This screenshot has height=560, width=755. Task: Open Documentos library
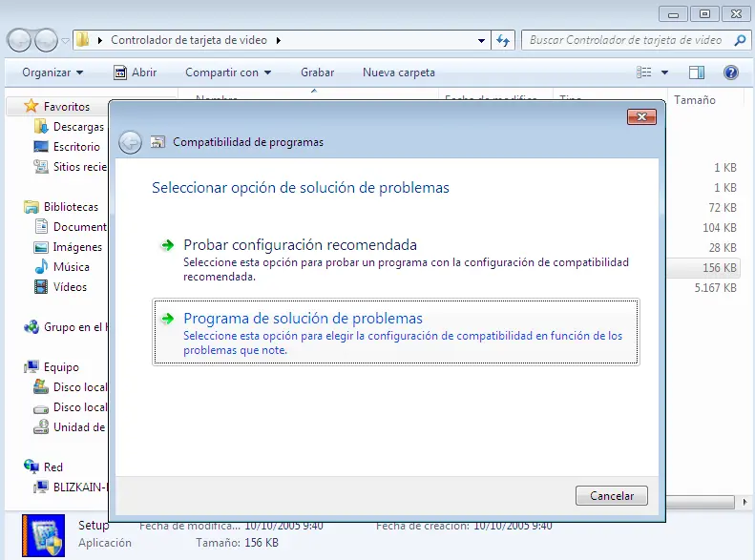(x=71, y=227)
